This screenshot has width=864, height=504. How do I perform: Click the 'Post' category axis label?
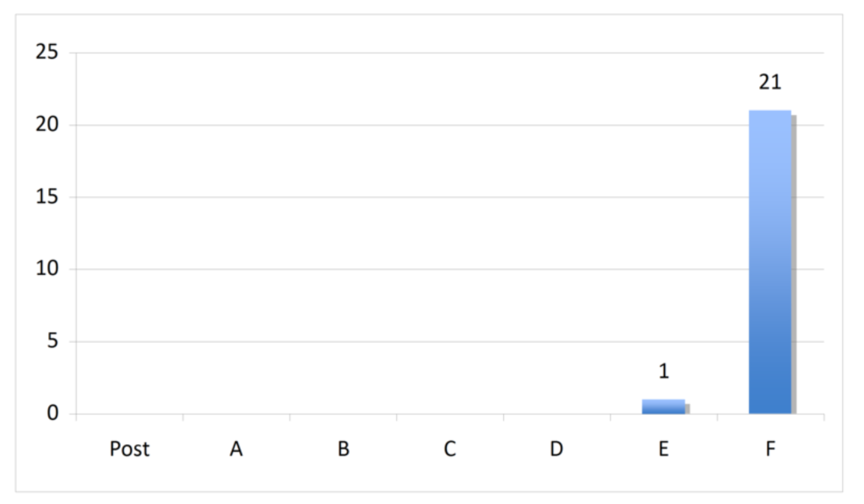130,449
